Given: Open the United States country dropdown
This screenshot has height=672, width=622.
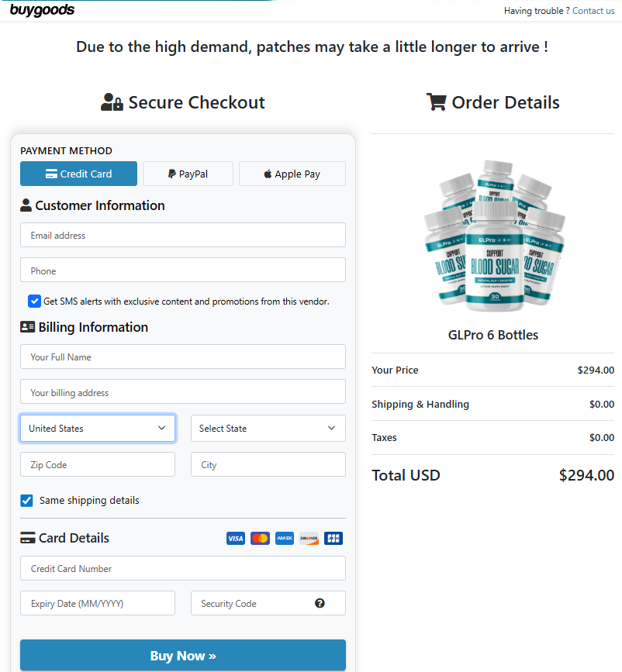Looking at the screenshot, I should tap(98, 429).
